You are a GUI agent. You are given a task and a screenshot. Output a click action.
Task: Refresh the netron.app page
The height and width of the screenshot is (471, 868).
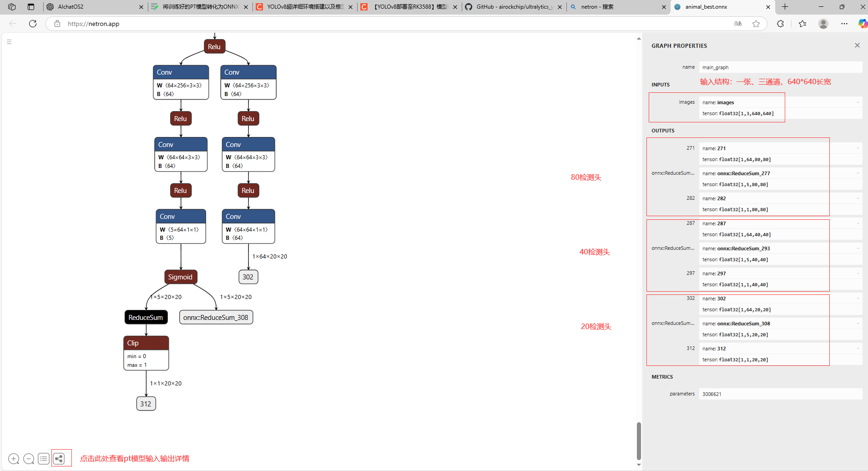[33, 24]
